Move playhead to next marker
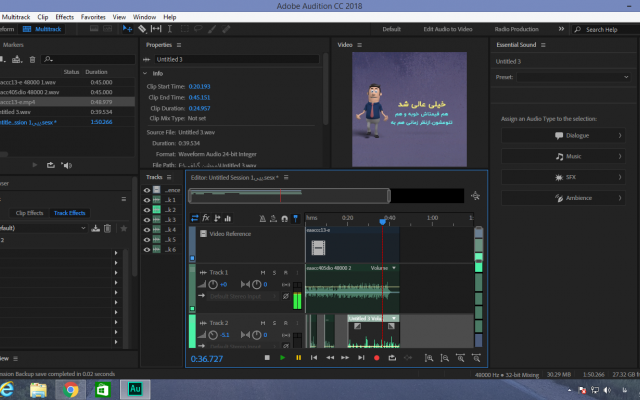The width and height of the screenshot is (640, 400). (x=361, y=358)
